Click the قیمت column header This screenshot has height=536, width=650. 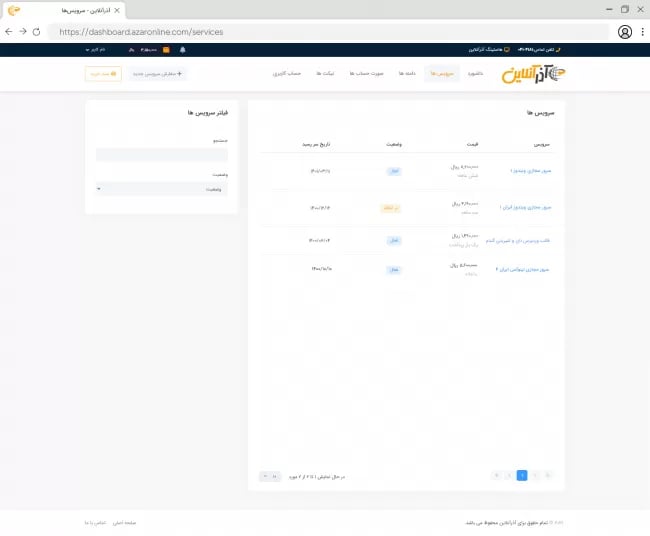(473, 144)
